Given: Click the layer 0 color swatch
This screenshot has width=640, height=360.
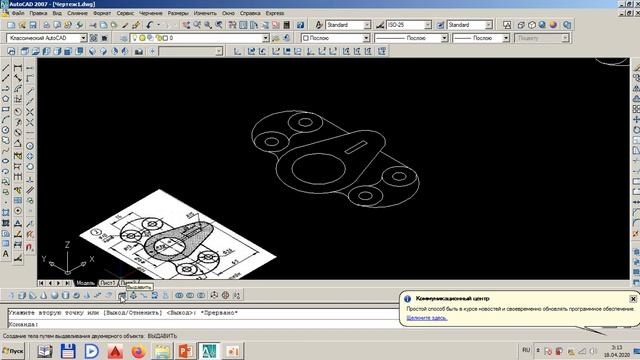Looking at the screenshot, I should tap(165, 38).
